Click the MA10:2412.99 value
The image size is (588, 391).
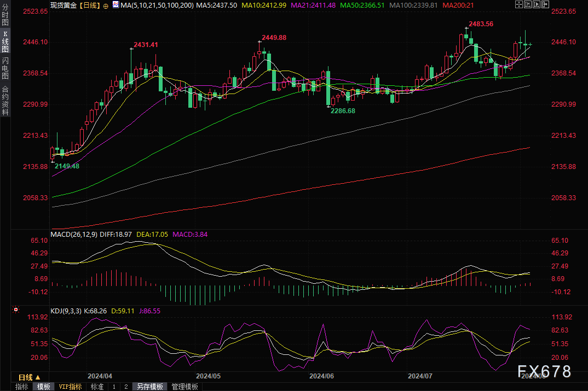[x=264, y=5]
